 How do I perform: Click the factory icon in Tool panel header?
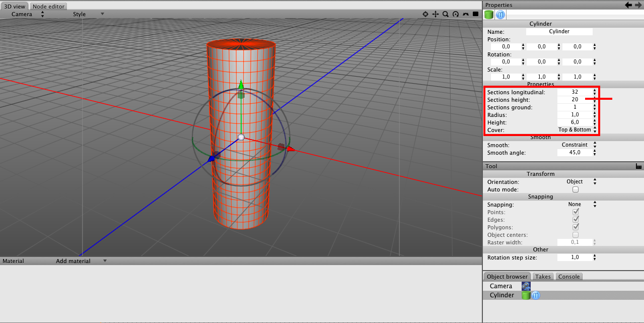638,166
